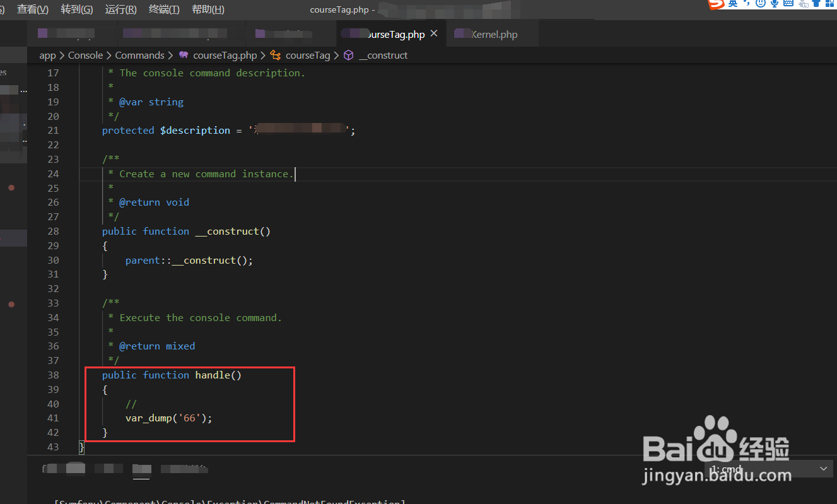Toggle the 英 language mode in IME bar

point(733,4)
